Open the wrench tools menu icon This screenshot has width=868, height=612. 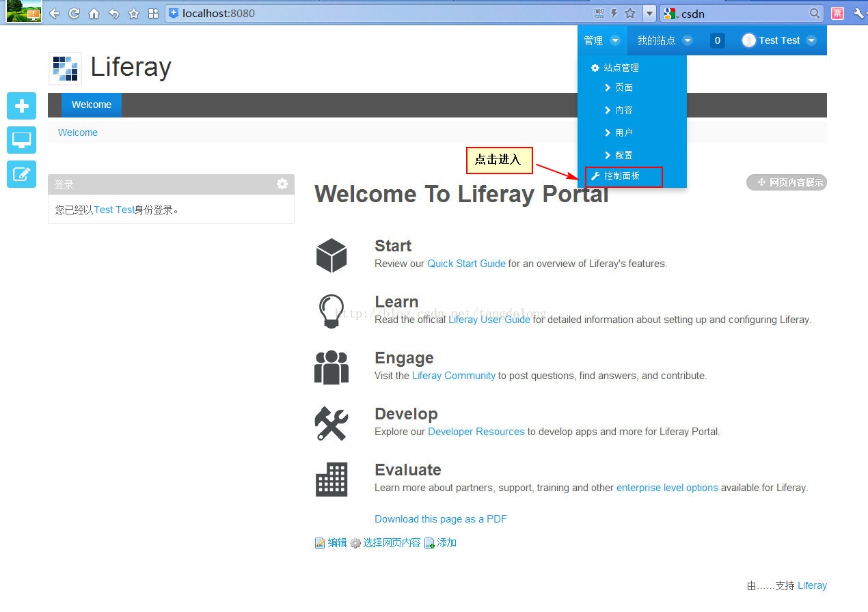[858, 13]
